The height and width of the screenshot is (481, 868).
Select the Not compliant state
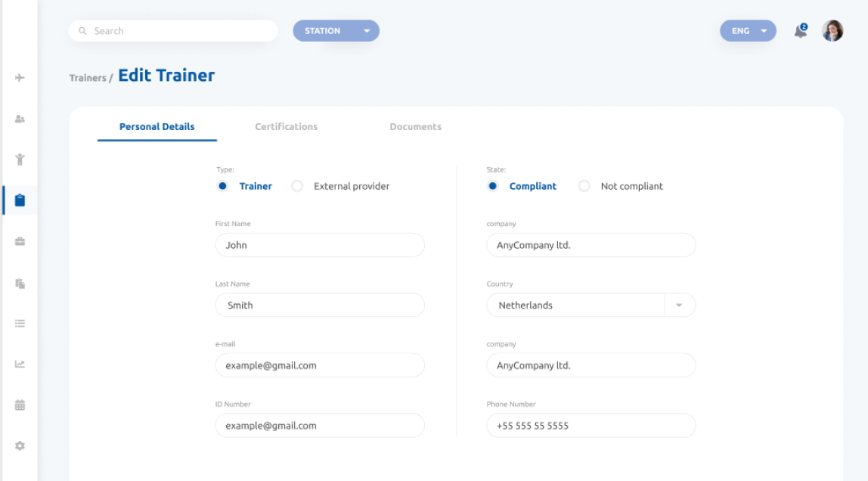coord(584,185)
